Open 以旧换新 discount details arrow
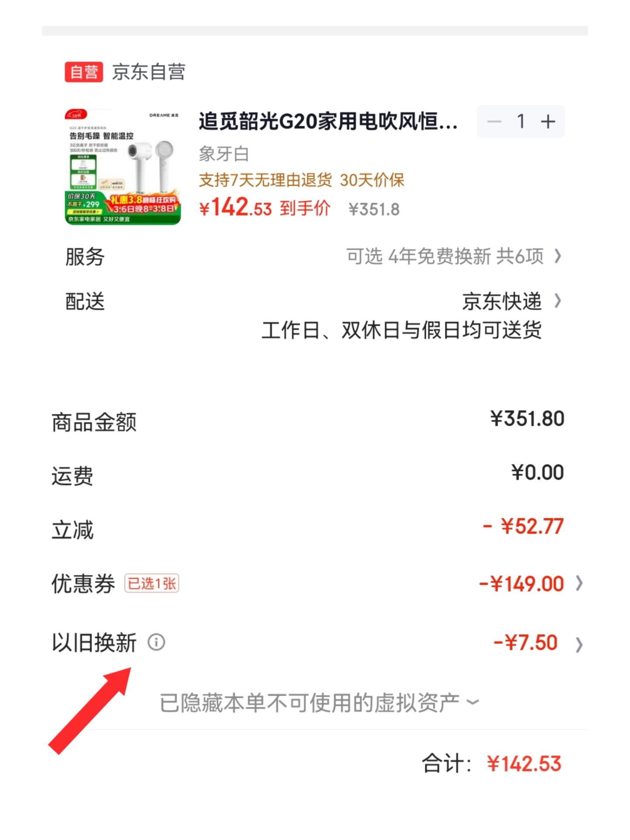 [579, 645]
